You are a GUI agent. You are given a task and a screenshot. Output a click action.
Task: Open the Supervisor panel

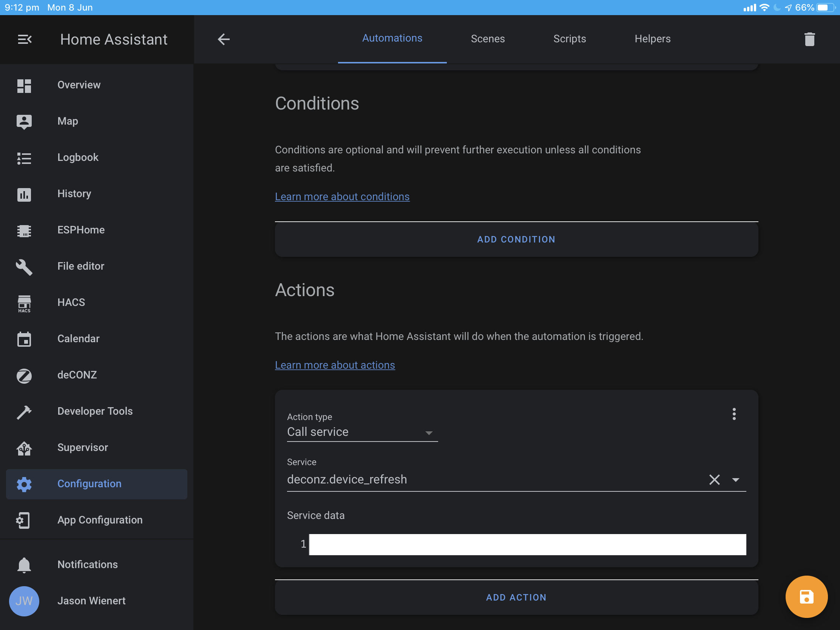coord(82,447)
